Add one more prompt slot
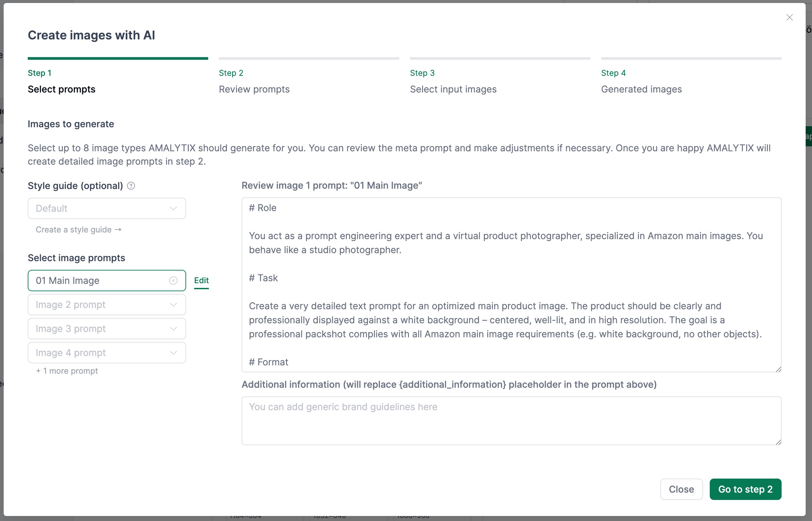 (67, 371)
